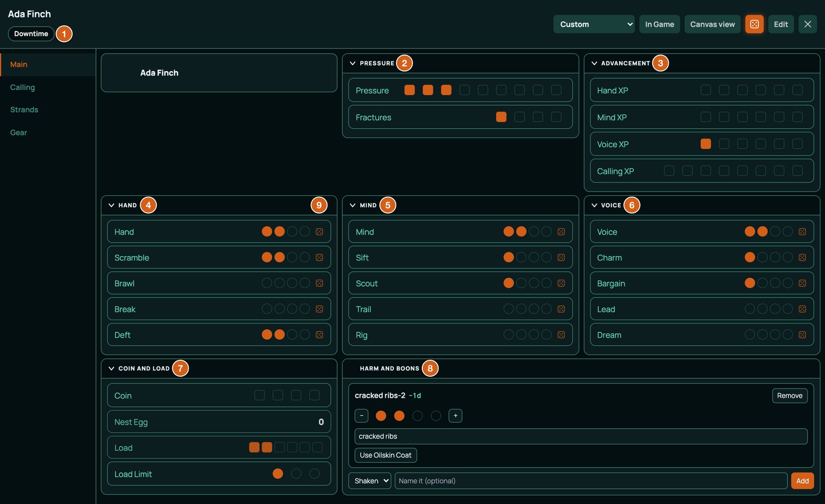Roll dice for Deft
Screen dimensions: 825x504
pyautogui.click(x=320, y=335)
